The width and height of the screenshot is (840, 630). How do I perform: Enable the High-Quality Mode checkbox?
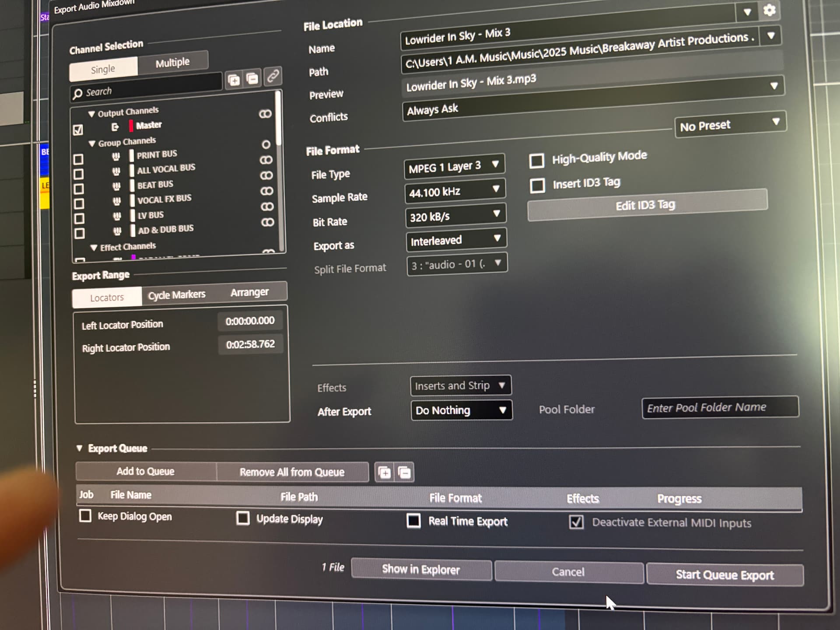537,161
